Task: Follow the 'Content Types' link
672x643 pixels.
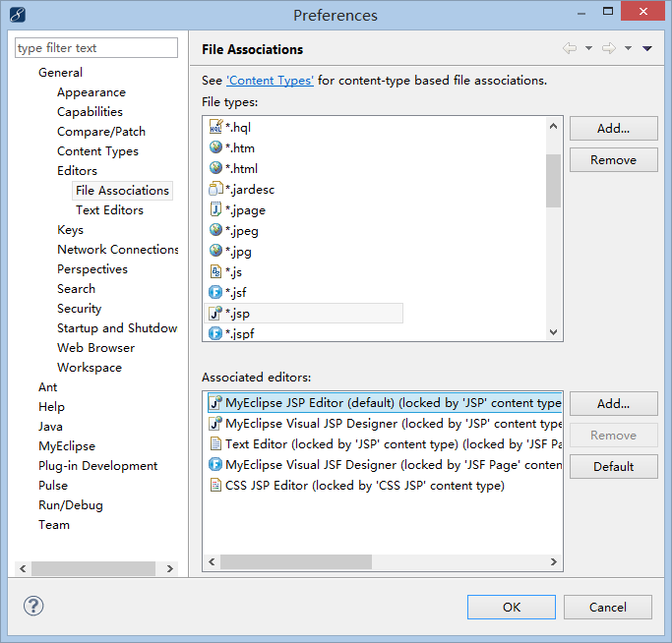Action: click(270, 81)
